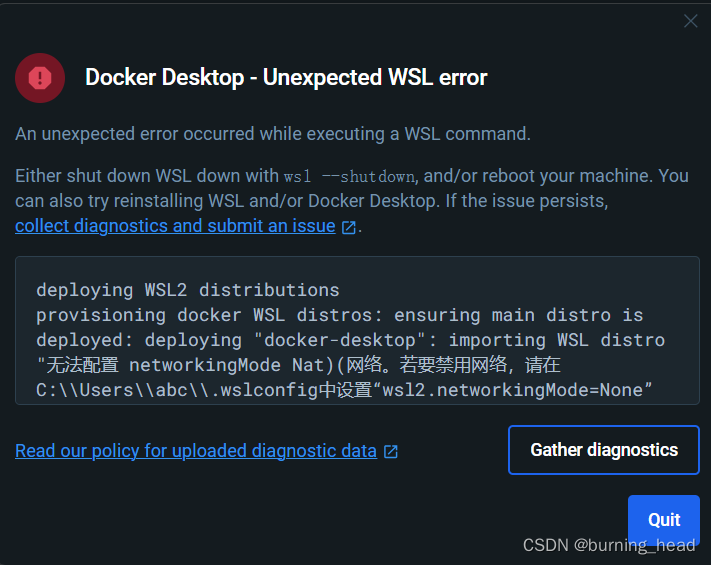
Task: Click the .wslconfig file path text
Action: (176, 390)
